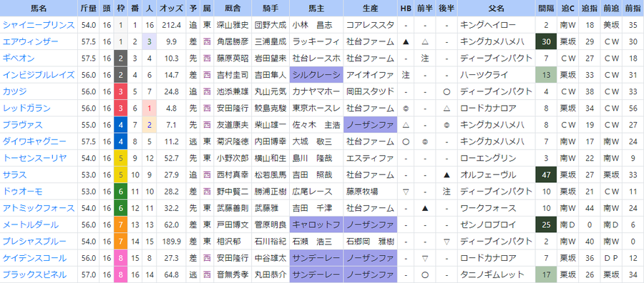Open horse link エアウィンザー
The height and width of the screenshot is (283, 644).
coord(30,41)
